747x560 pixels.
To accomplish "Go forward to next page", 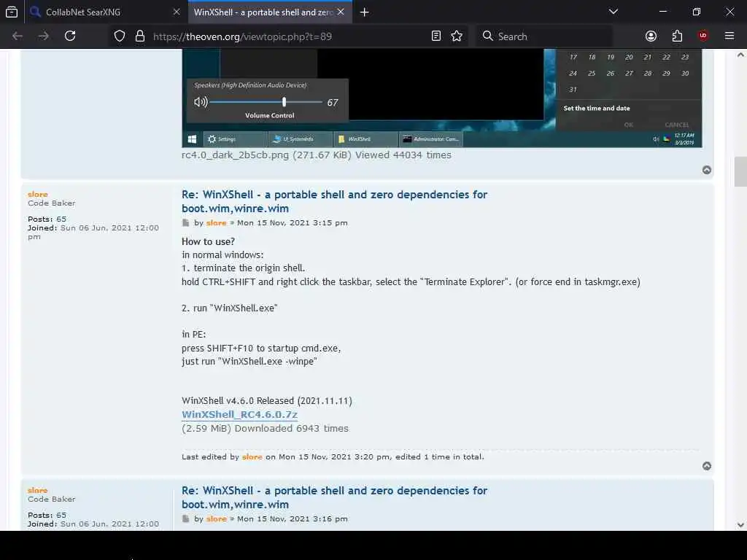I will tap(44, 36).
